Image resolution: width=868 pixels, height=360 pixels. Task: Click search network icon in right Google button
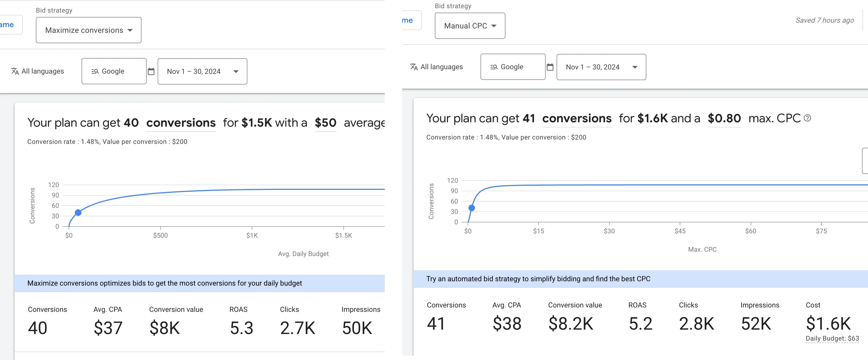pyautogui.click(x=494, y=67)
